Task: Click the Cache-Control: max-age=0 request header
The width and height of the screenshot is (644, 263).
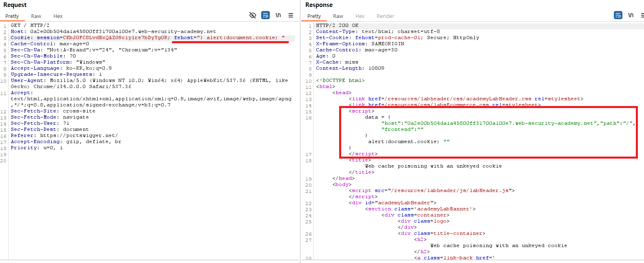Action: tap(50, 44)
